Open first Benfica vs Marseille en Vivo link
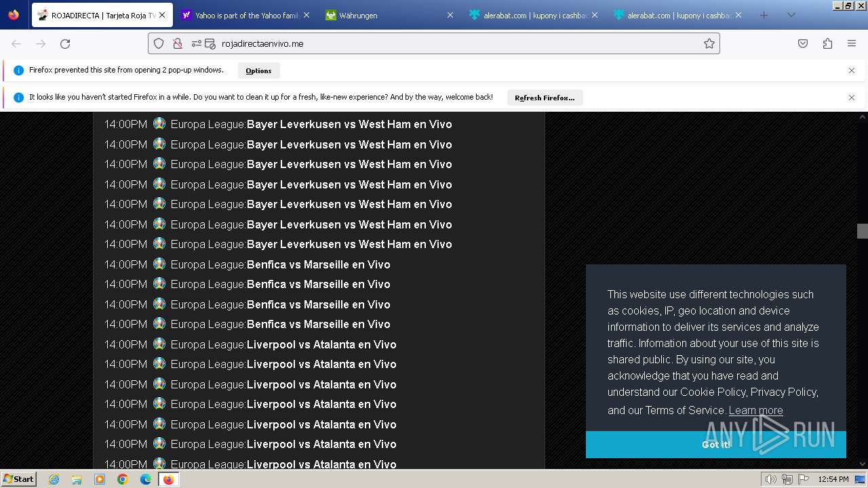Image resolution: width=868 pixels, height=488 pixels. click(x=319, y=264)
